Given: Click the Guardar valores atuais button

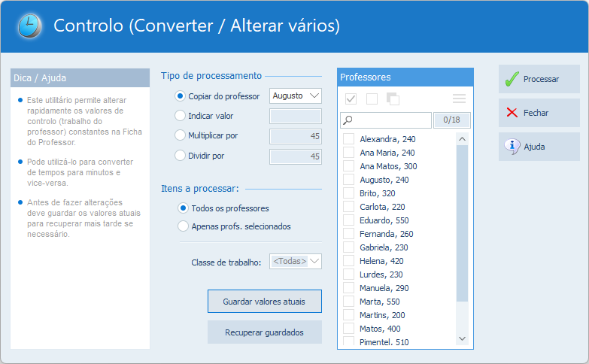Looking at the screenshot, I should coord(265,301).
